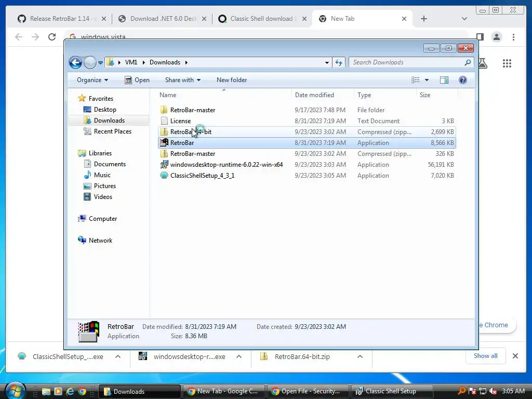Viewport: 532px width, 399px height.
Task: Select Favorites in the navigation pane
Action: 101,99
